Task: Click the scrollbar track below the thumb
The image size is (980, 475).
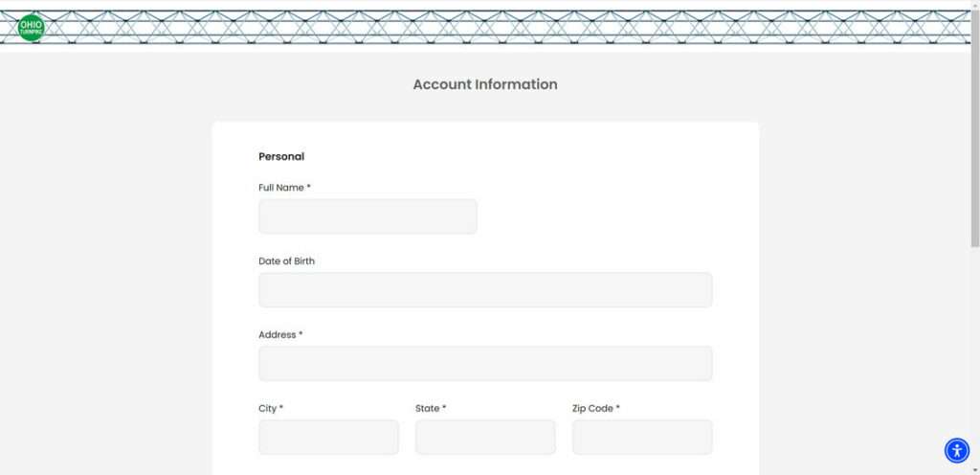Action: click(x=974, y=364)
